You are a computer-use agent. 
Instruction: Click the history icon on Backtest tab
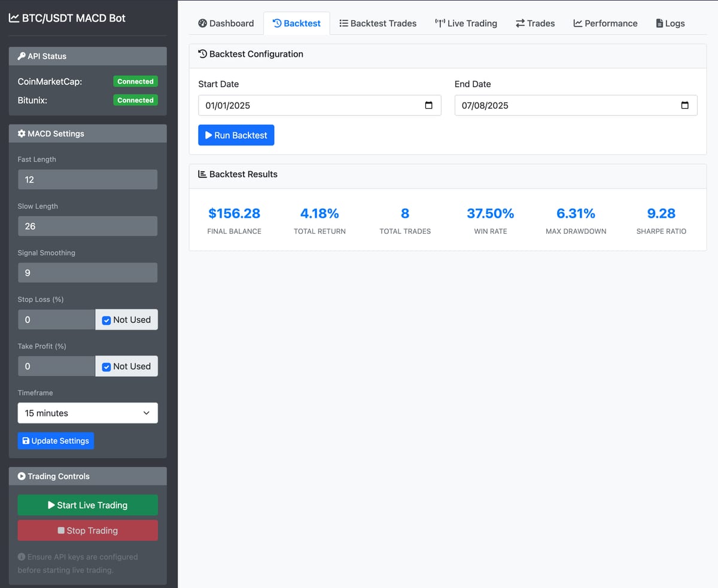pyautogui.click(x=277, y=23)
